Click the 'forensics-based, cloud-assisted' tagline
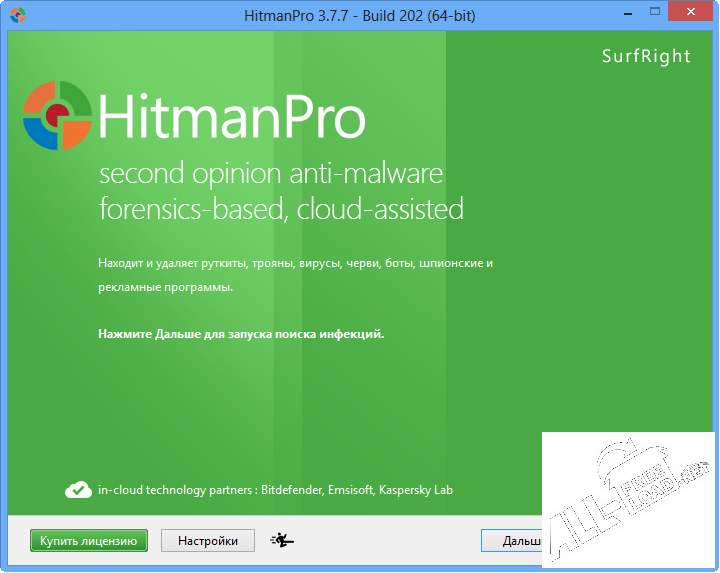Image resolution: width=720 pixels, height=573 pixels. point(281,209)
